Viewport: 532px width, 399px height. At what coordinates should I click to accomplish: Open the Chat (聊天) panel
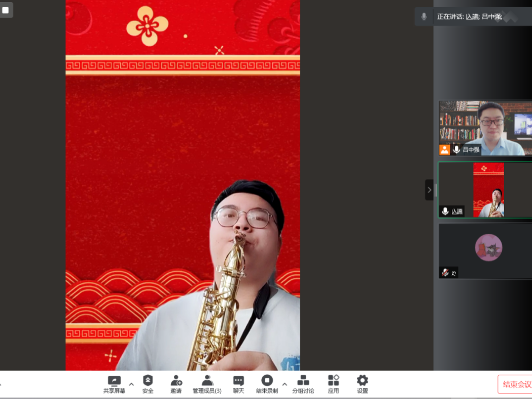(238, 384)
